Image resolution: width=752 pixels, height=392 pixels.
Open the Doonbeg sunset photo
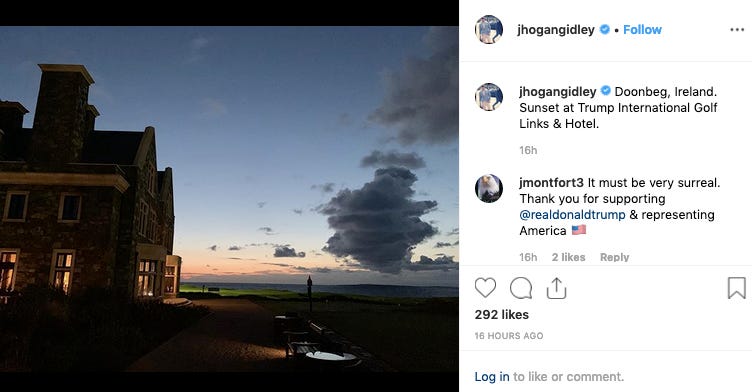click(229, 199)
